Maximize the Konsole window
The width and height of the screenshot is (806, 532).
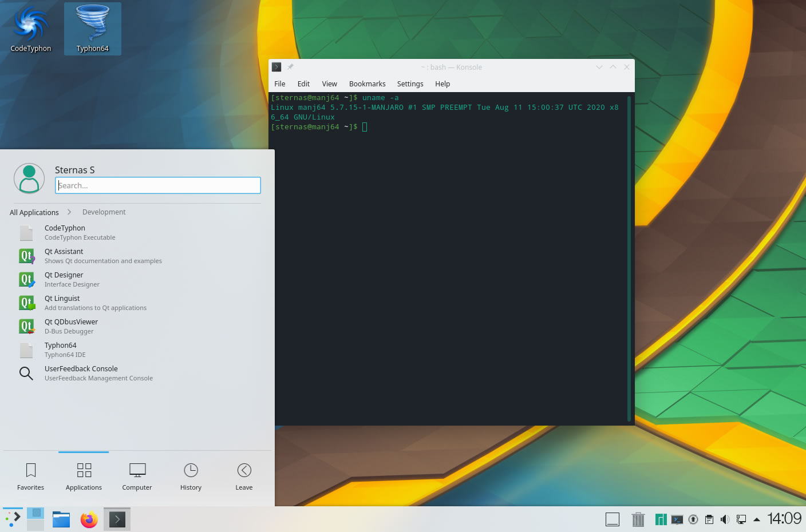click(613, 67)
